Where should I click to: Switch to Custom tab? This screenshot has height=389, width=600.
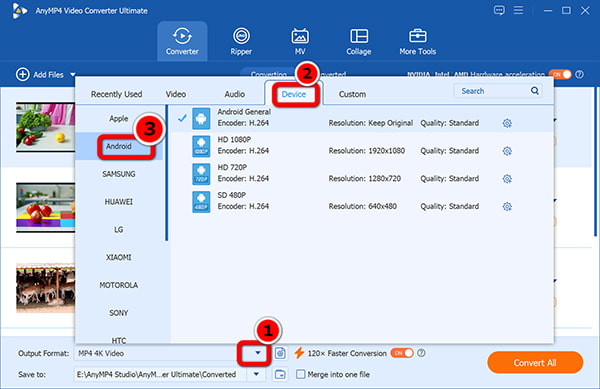pos(352,94)
